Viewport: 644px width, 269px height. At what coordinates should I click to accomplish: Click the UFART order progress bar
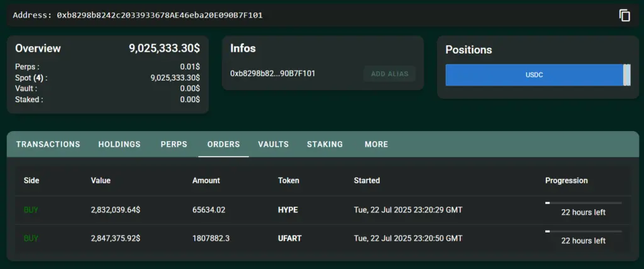(x=583, y=232)
